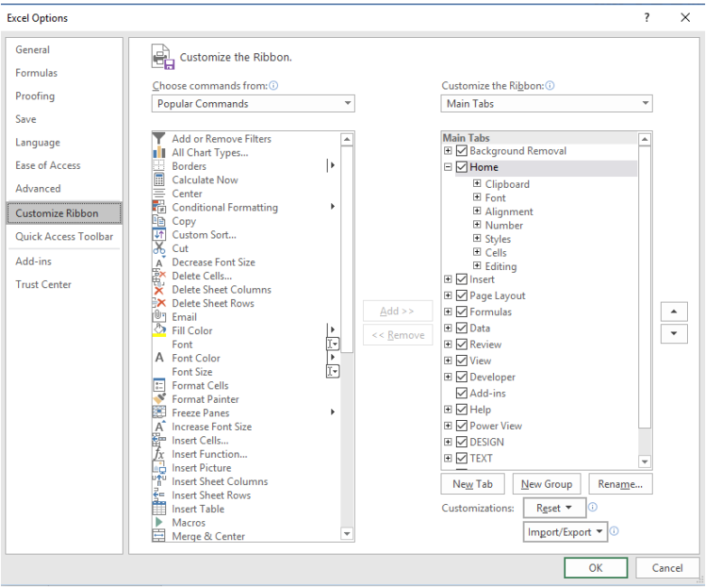Open the Import/Export dropdown
Viewport: 706px width, 588px height.
click(565, 532)
